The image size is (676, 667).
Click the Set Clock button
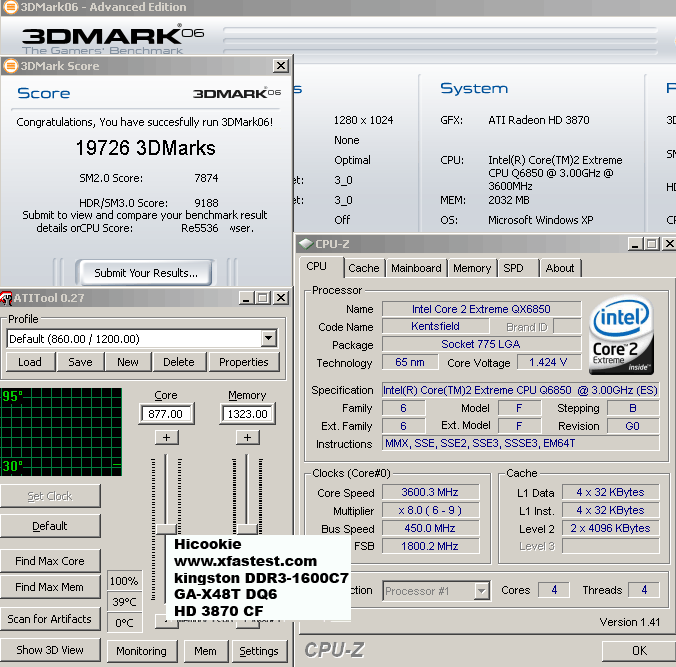click(x=50, y=496)
